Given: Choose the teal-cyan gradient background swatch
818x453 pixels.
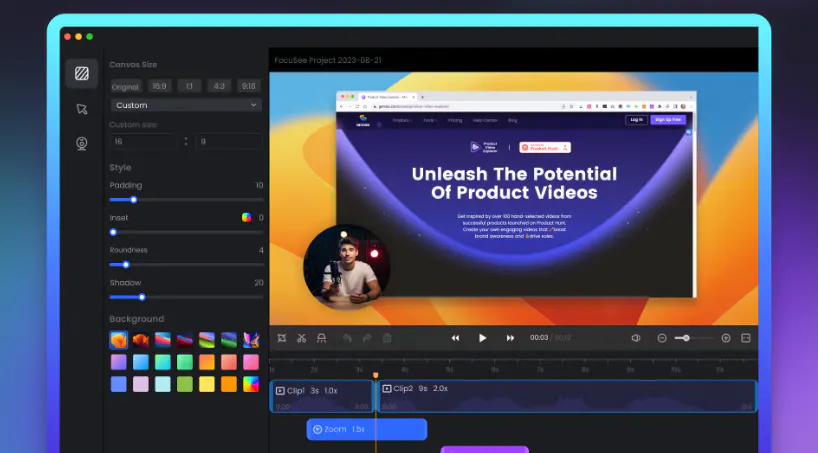Looking at the screenshot, I should [163, 362].
